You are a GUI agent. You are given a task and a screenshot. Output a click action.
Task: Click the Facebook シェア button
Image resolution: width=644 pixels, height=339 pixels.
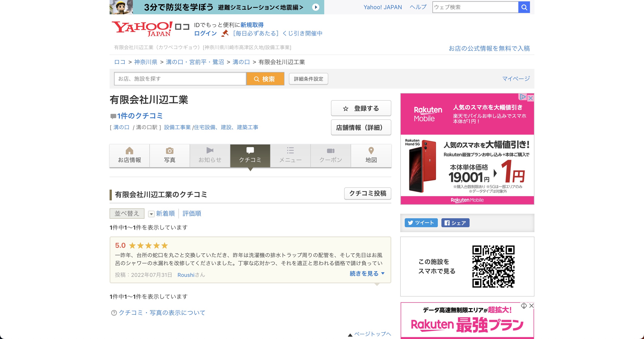455,222
